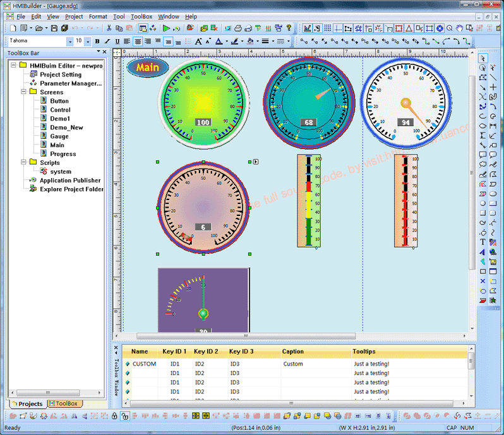Open the font size dropdown
Viewport: 504px width, 435px height.
[x=87, y=41]
